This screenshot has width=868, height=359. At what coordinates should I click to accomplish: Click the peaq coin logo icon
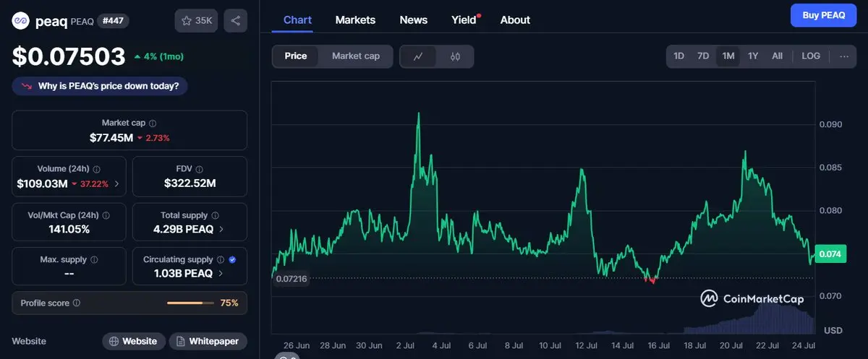(21, 21)
